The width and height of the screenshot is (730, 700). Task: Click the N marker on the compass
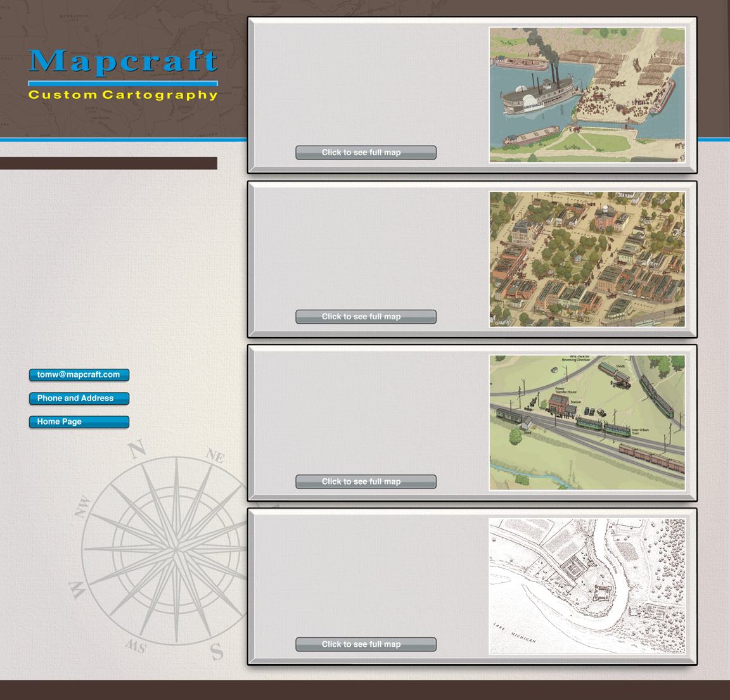coord(137,450)
